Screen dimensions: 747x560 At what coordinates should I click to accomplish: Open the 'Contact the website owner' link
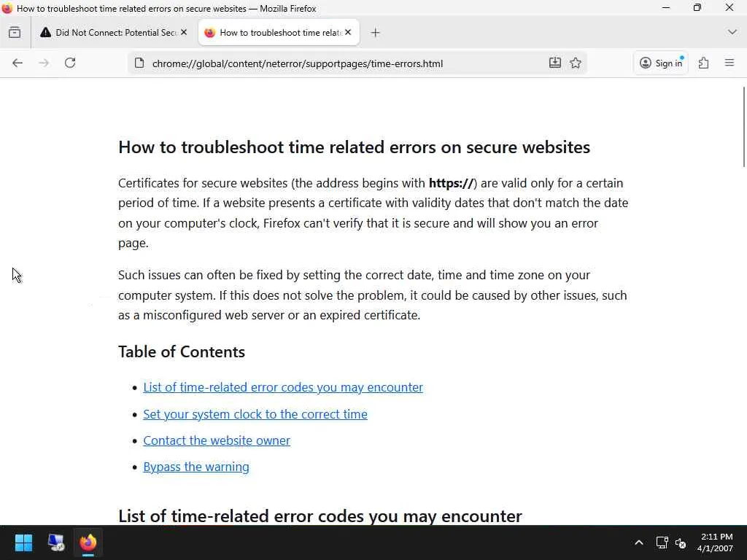tap(217, 440)
